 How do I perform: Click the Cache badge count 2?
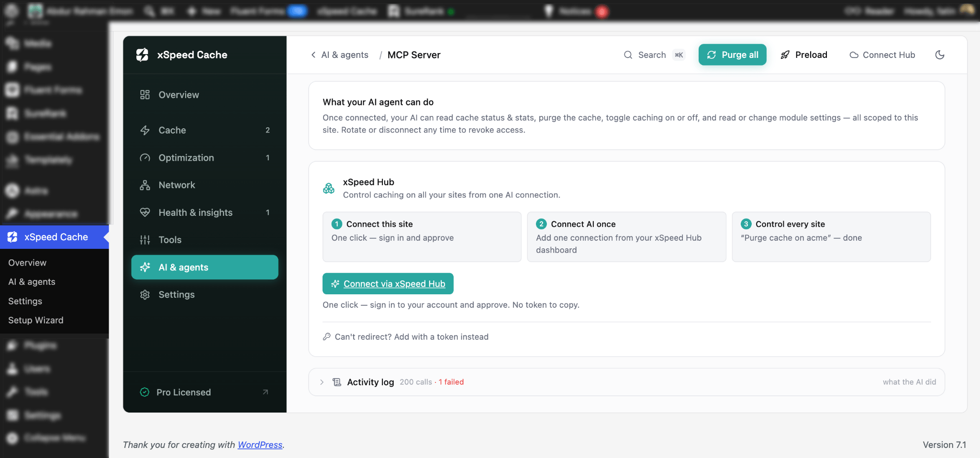[267, 130]
